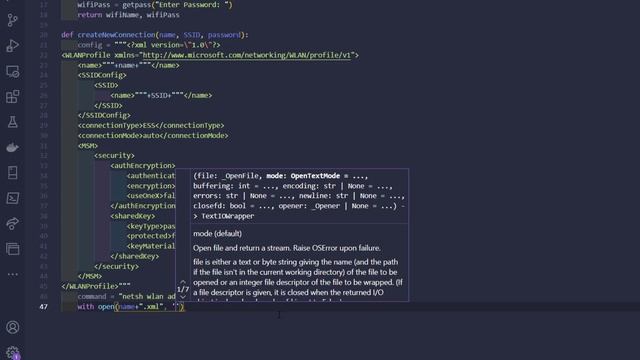
Task: Open the project window icon in activity bar
Action: (x=12, y=249)
